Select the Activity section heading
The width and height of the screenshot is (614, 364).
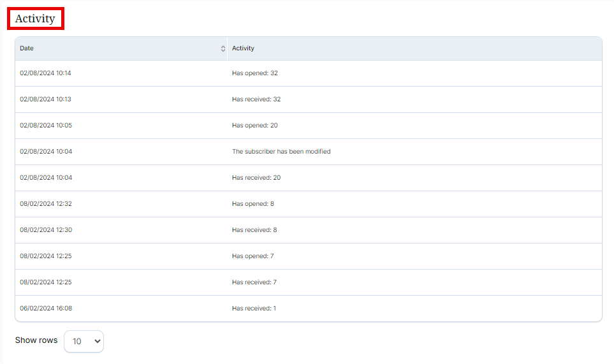point(35,18)
